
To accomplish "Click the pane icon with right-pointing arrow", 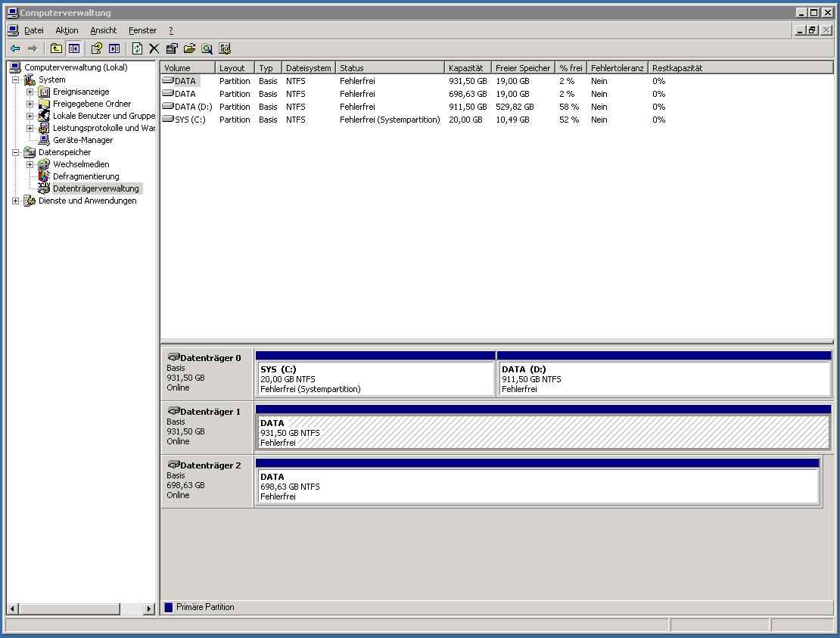I will tap(114, 48).
